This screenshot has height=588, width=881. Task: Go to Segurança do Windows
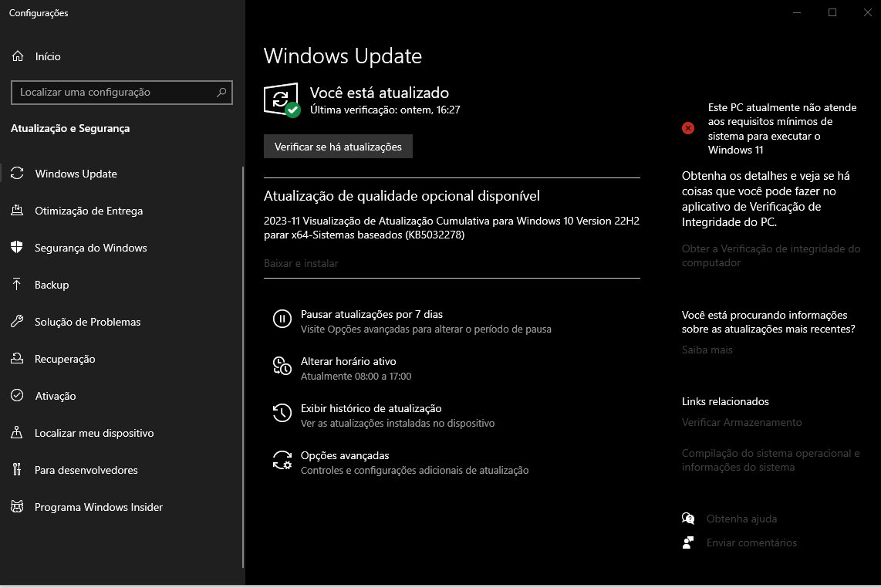90,248
